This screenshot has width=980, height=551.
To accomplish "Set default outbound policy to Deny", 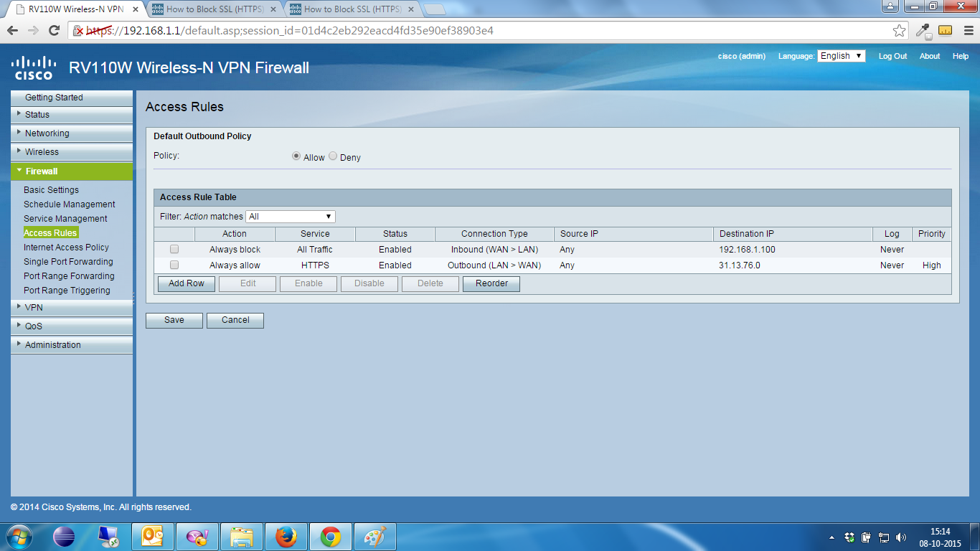I will coord(333,156).
